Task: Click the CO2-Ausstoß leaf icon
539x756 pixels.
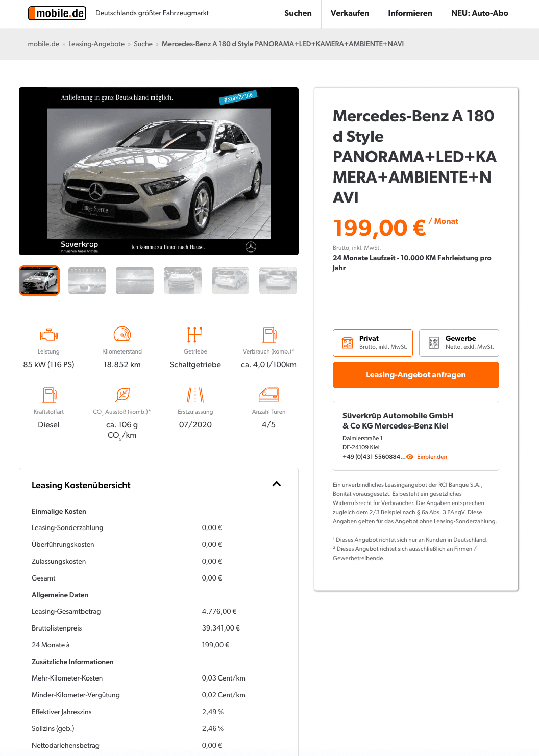Action: [x=122, y=395]
